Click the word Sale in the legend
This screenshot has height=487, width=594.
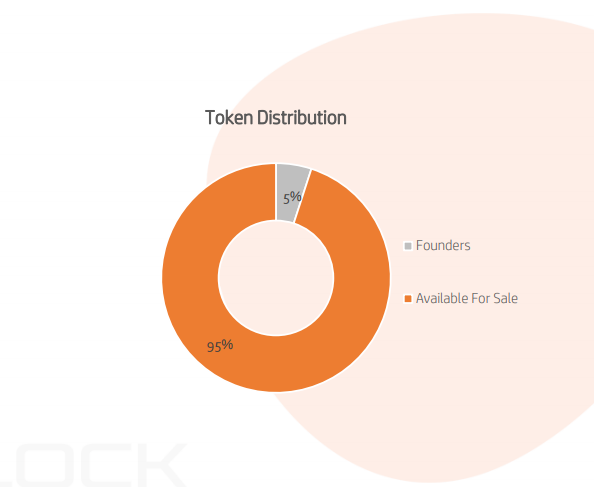(506, 298)
